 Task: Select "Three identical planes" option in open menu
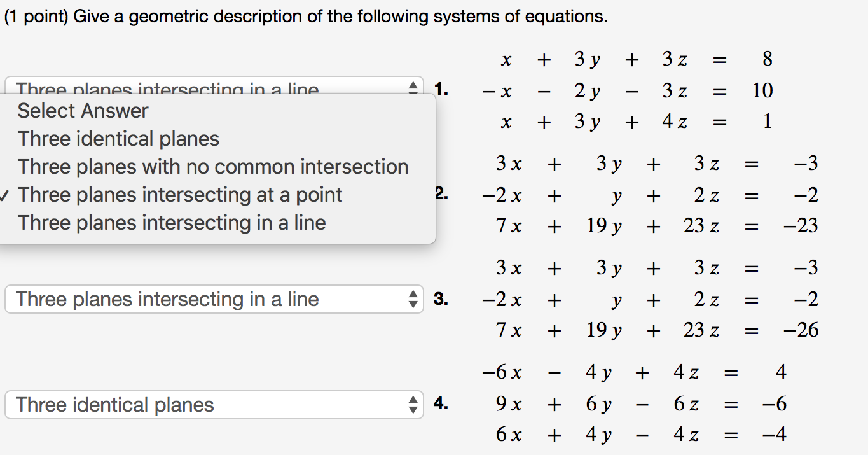click(x=118, y=138)
